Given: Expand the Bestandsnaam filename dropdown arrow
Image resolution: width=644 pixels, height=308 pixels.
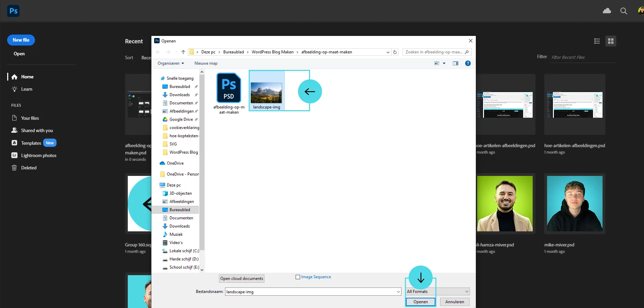Looking at the screenshot, I should click(398, 292).
